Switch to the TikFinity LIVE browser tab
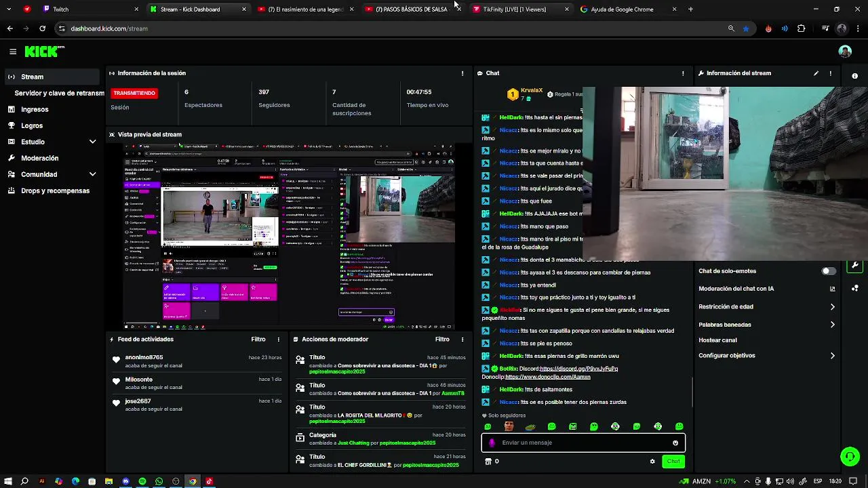This screenshot has width=868, height=488. [x=521, y=9]
